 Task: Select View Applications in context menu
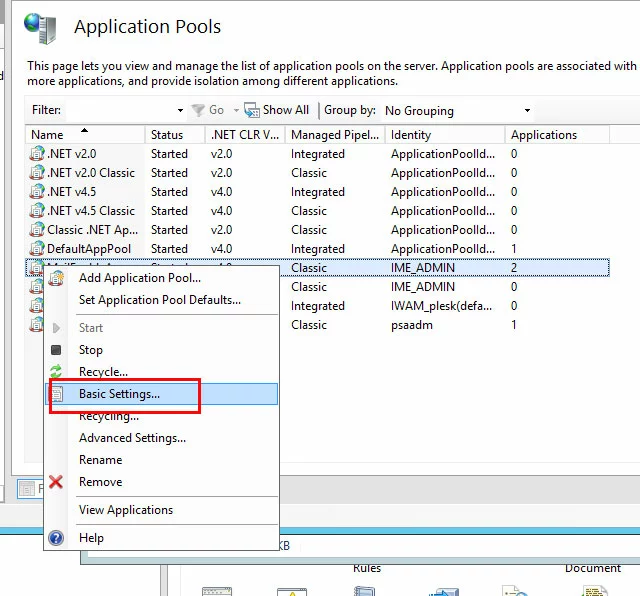click(x=126, y=510)
